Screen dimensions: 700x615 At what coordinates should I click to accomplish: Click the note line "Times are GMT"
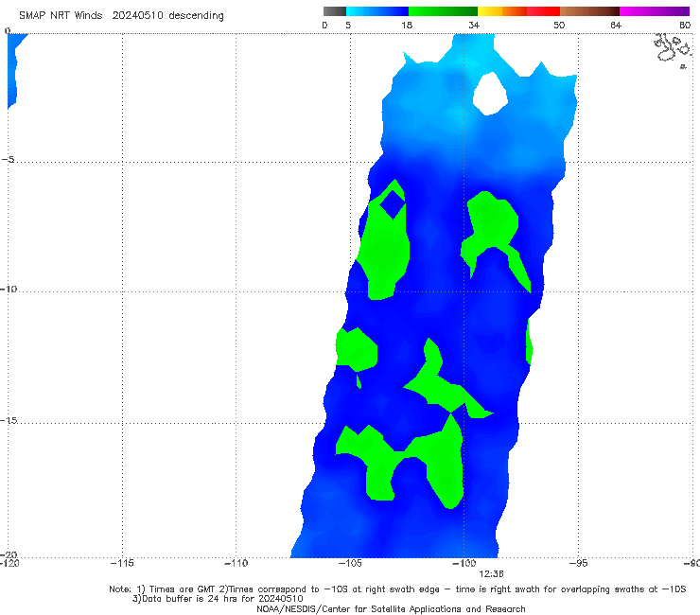tap(182, 589)
